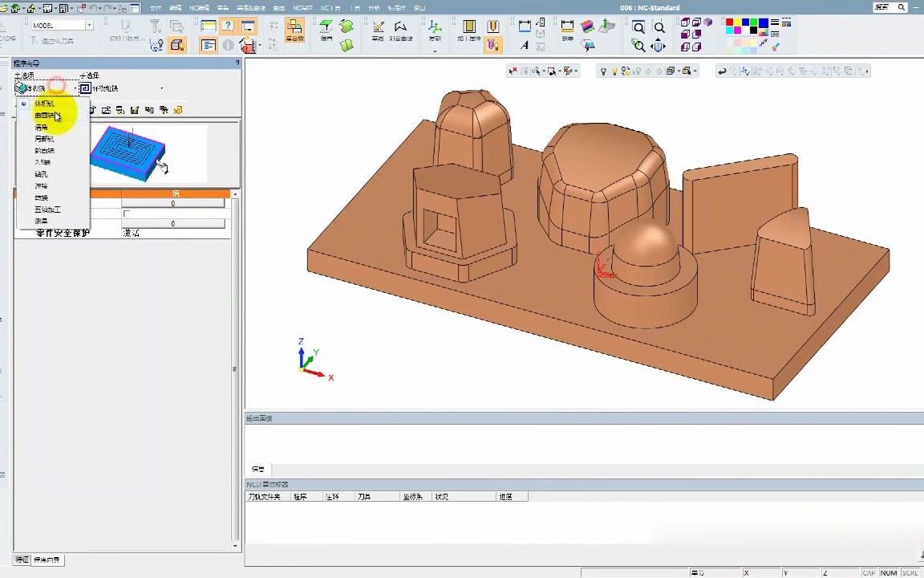
Task: Switch to the 特征 tab at bottom
Action: click(x=22, y=560)
